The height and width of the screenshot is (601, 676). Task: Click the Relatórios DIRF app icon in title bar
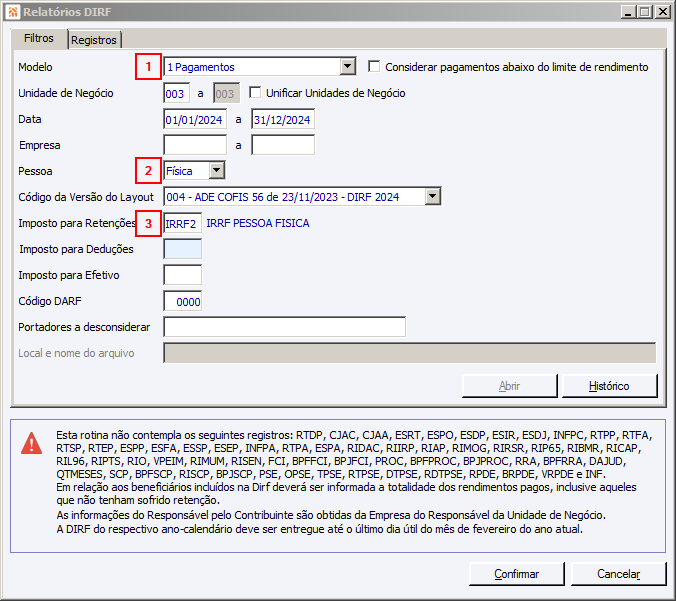(x=13, y=12)
